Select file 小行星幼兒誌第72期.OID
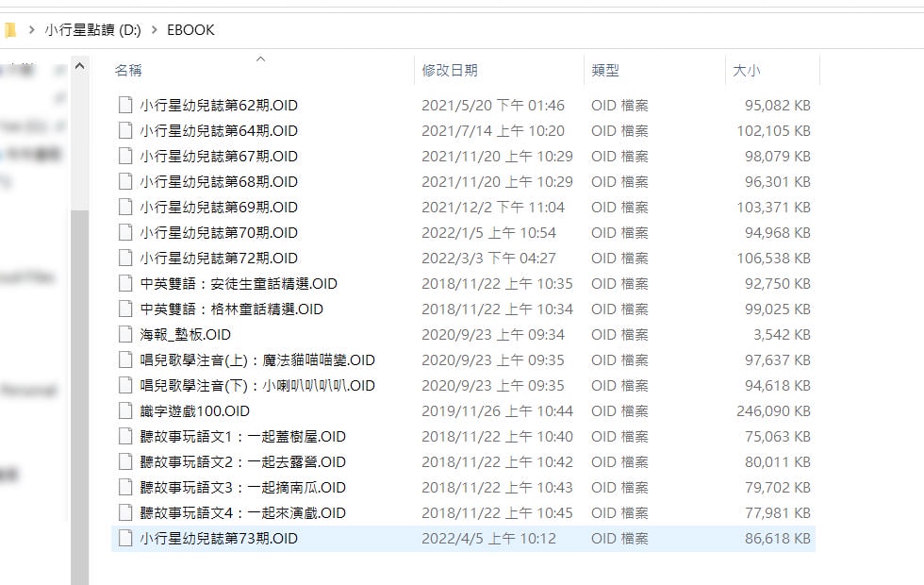This screenshot has height=585, width=924. pos(219,258)
